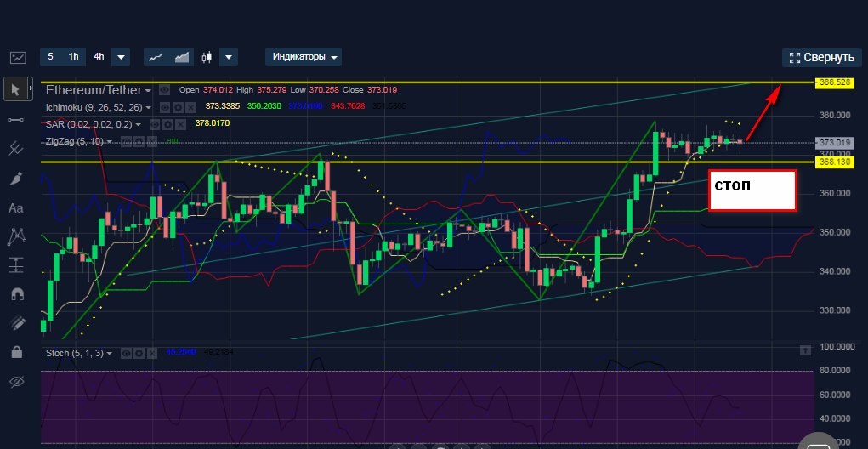Move Stoch panel up with arrow icon
This screenshot has width=868, height=449.
(805, 350)
